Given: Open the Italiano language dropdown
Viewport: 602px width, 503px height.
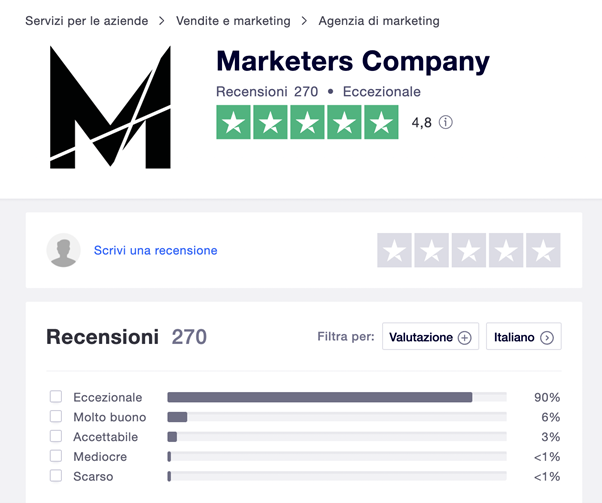Looking at the screenshot, I should [x=523, y=338].
